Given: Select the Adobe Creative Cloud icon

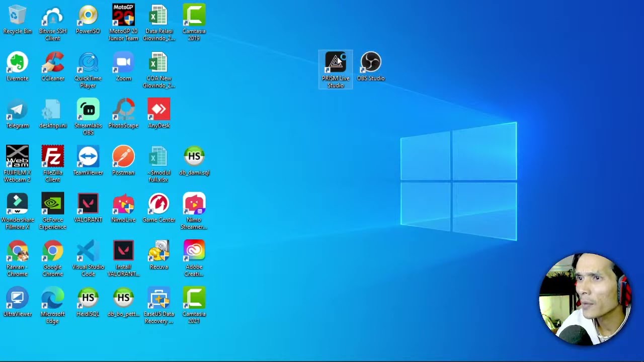Looking at the screenshot, I should point(194,259).
